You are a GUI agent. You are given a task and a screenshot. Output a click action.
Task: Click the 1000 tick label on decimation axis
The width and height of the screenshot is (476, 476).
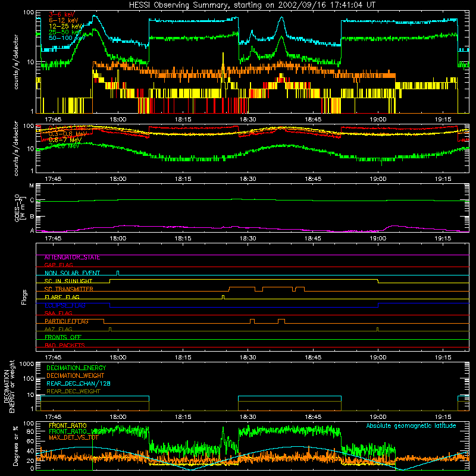[27, 364]
